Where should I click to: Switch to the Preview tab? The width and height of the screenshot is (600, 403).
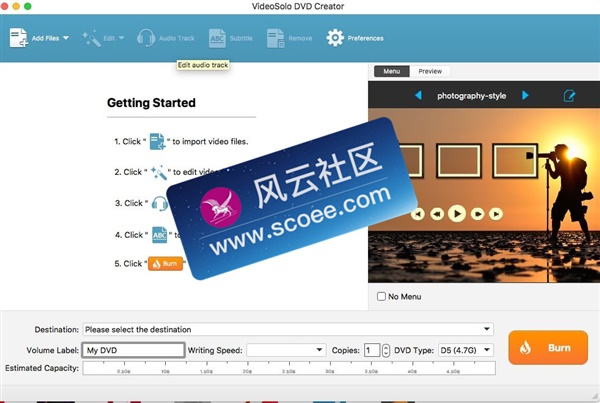[430, 71]
